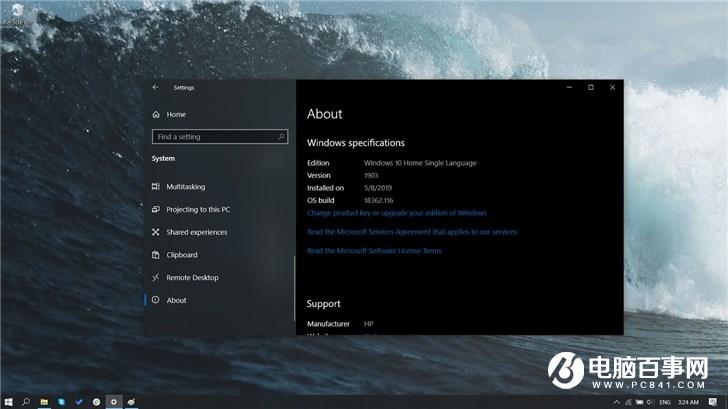Screen dimensions: 728x409
Task: Click the Find a setting search box
Action: (x=220, y=136)
